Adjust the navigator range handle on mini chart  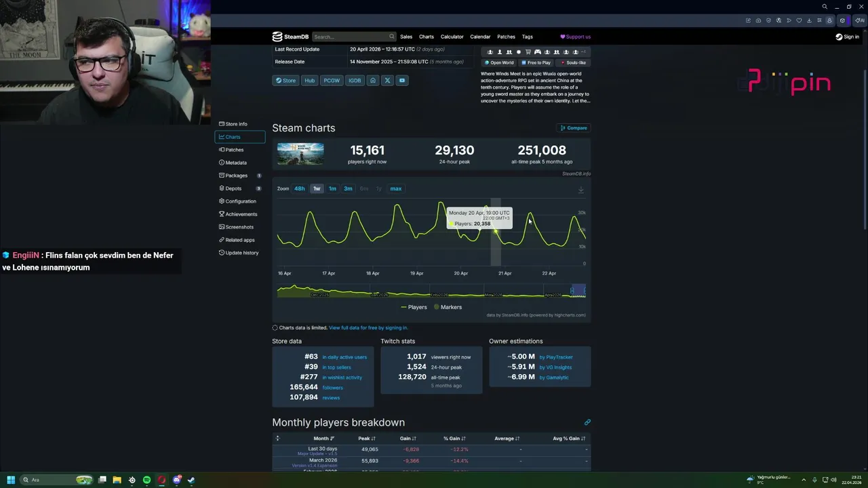572,291
